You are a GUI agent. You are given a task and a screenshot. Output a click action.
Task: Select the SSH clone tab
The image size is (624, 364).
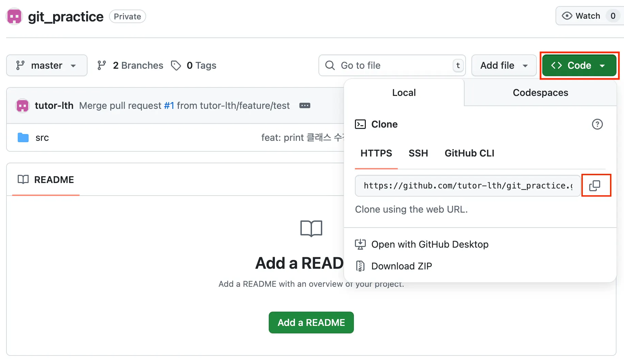click(418, 153)
